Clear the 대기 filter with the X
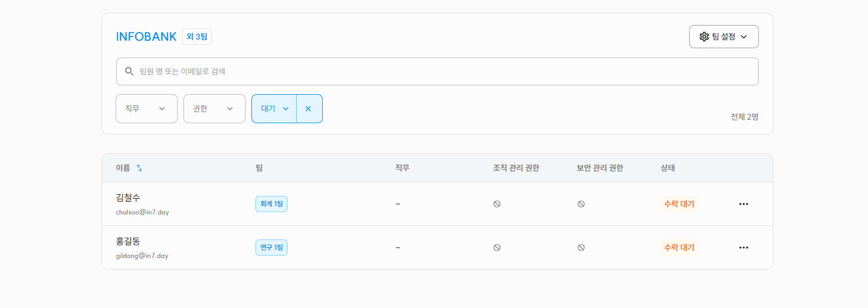This screenshot has width=868, height=308. pyautogui.click(x=308, y=109)
